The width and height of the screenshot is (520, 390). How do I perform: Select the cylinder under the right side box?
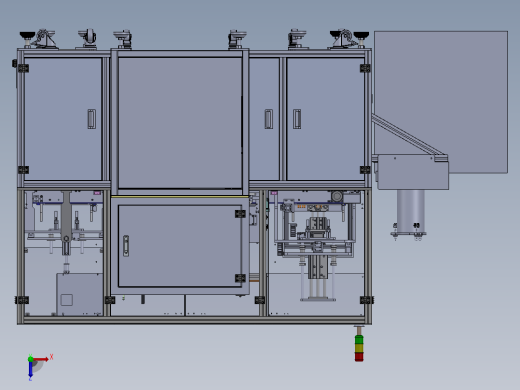(411, 211)
